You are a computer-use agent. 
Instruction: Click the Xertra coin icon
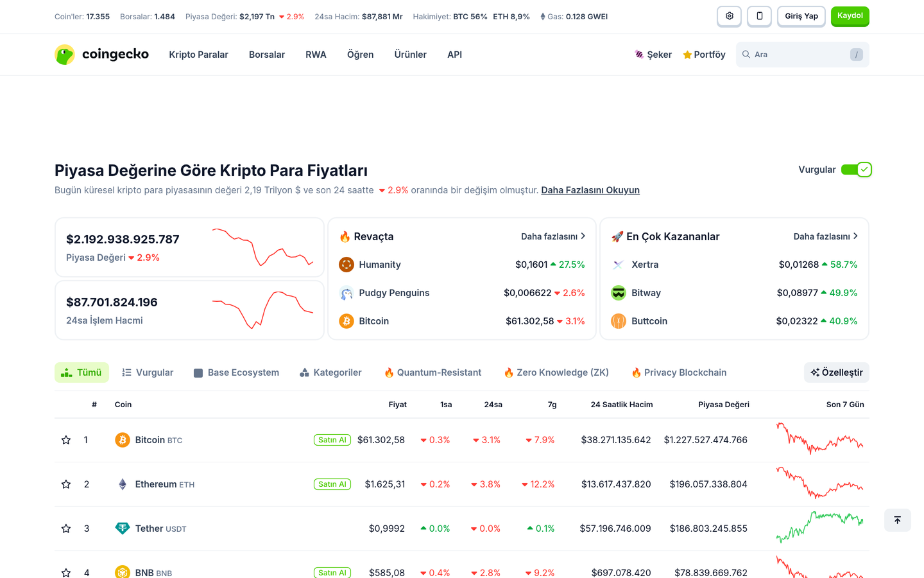[619, 265]
